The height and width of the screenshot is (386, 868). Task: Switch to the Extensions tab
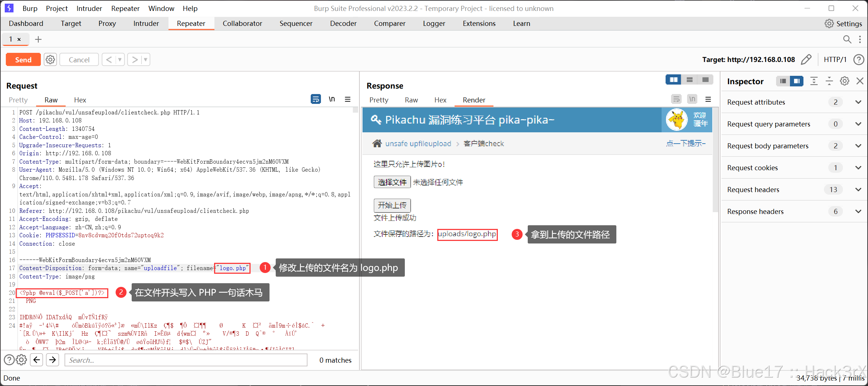(479, 23)
